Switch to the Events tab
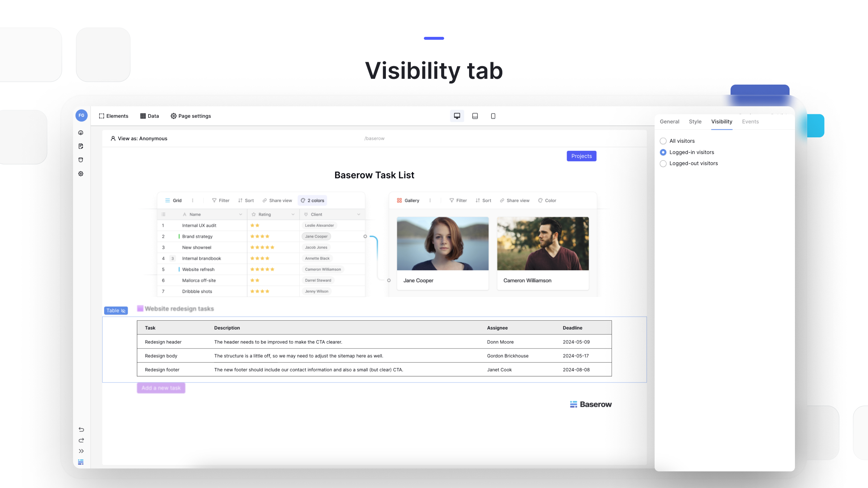 pyautogui.click(x=750, y=121)
